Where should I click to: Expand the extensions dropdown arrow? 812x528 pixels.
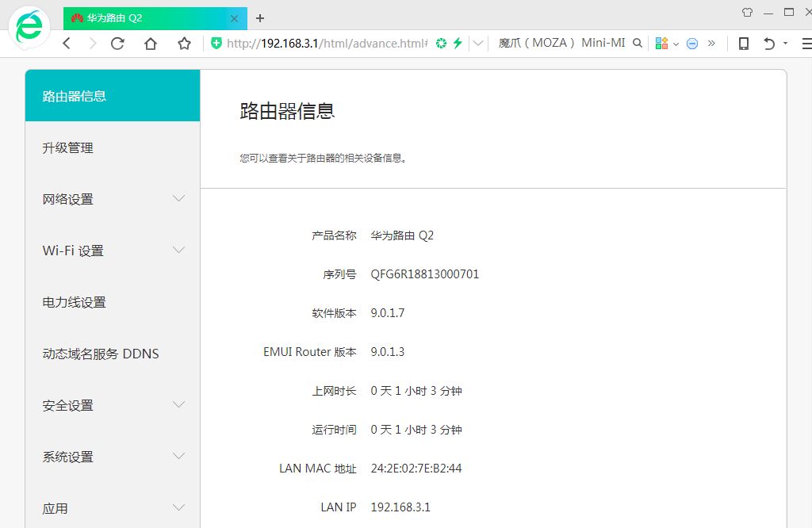676,44
